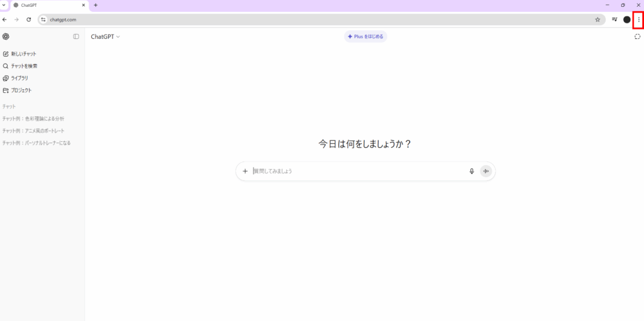Start a new chat via 新しいチャット
Viewport: 644px width, 321px height.
23,54
